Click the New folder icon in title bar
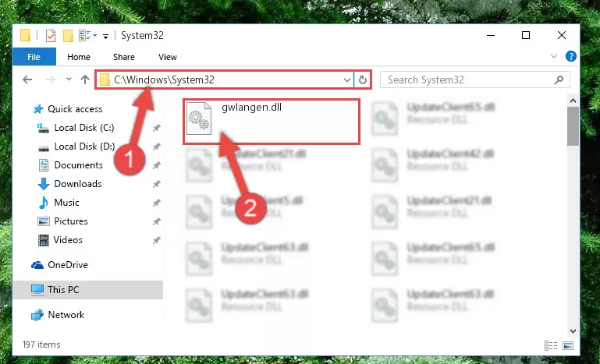This screenshot has height=364, width=600. (68, 36)
